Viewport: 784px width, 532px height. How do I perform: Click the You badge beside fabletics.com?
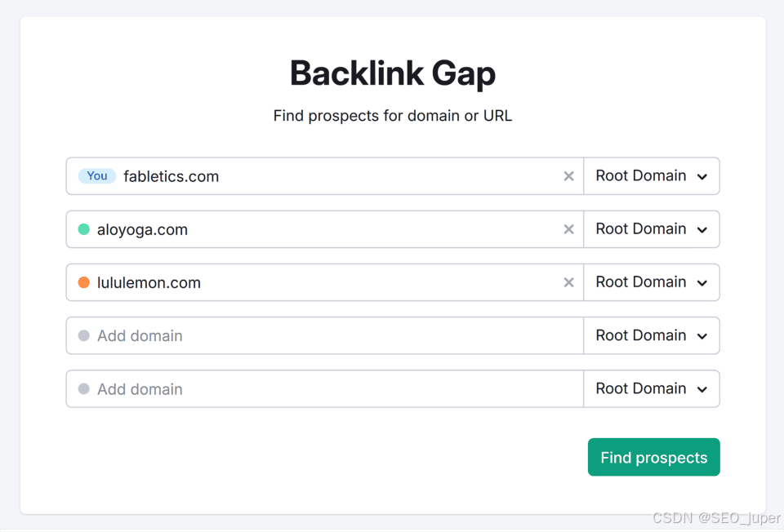[x=97, y=175]
